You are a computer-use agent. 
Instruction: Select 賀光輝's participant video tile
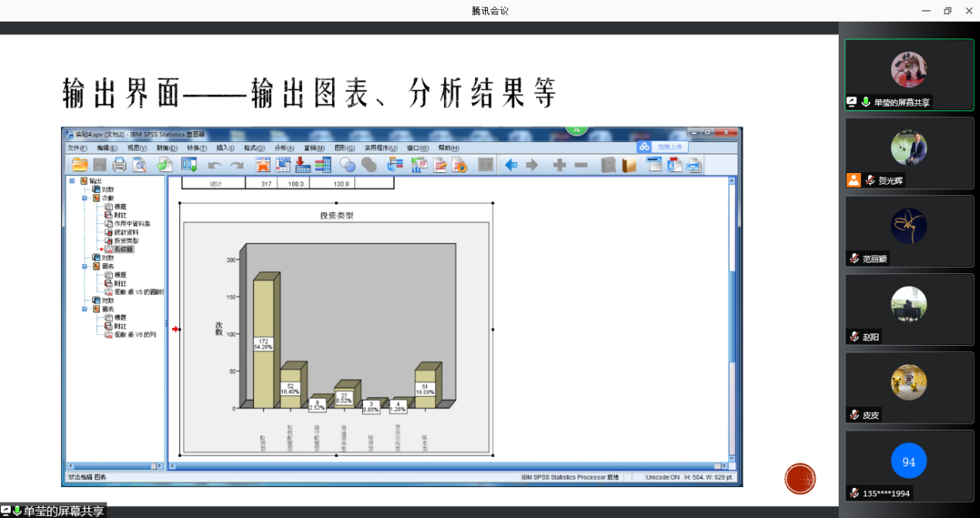tap(909, 153)
